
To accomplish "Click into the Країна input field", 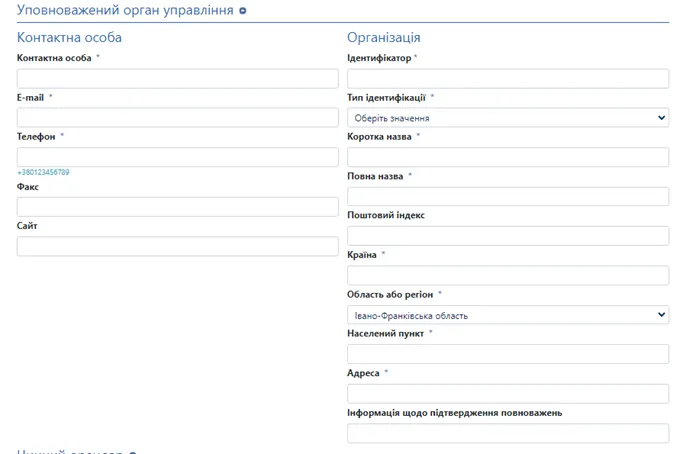I will click(x=507, y=275).
